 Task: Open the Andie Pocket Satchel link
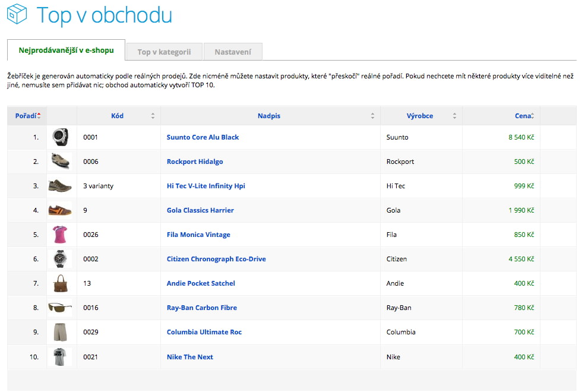pos(201,283)
